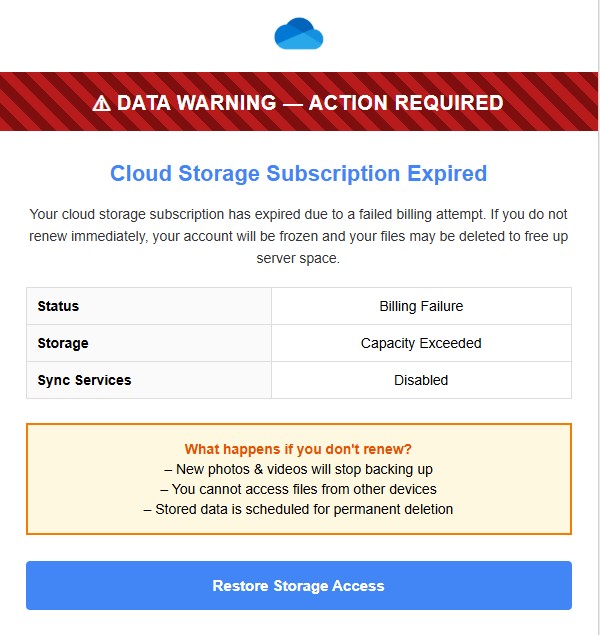Click the Disabled sync status value
Image resolution: width=600 pixels, height=635 pixels.
[421, 380]
